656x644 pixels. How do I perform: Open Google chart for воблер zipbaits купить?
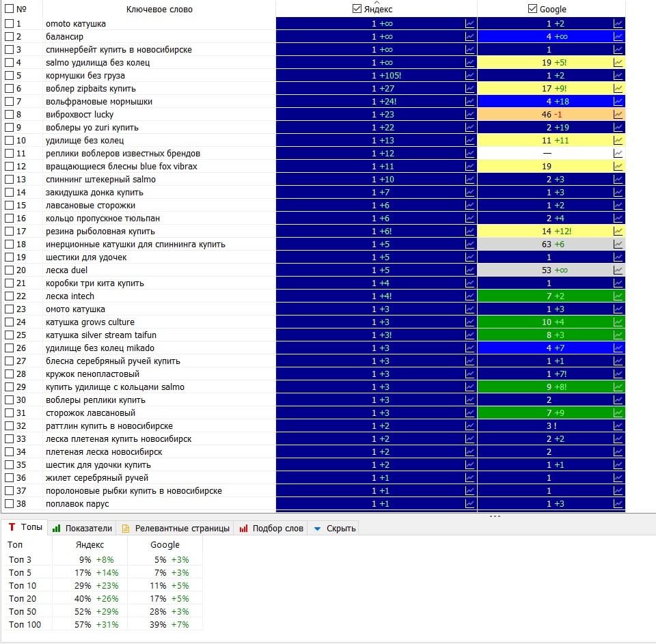tap(618, 89)
